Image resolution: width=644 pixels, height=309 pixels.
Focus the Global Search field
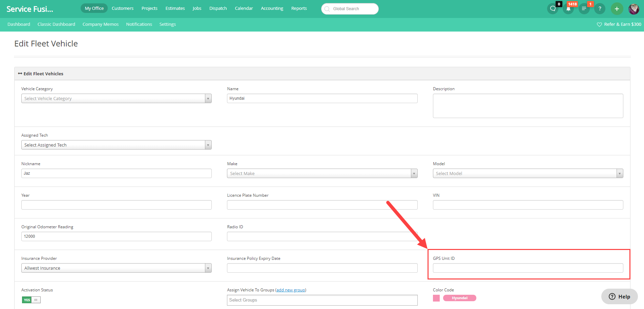coord(350,9)
